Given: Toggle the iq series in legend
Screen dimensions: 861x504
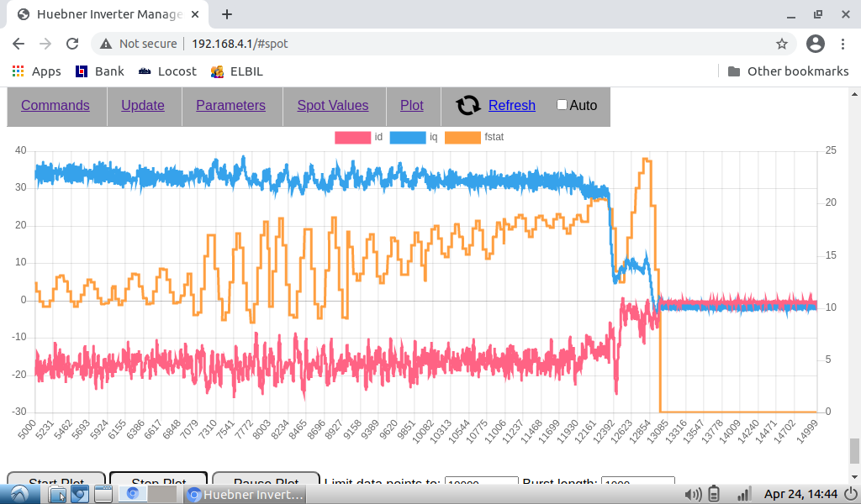Looking at the screenshot, I should coord(407,137).
